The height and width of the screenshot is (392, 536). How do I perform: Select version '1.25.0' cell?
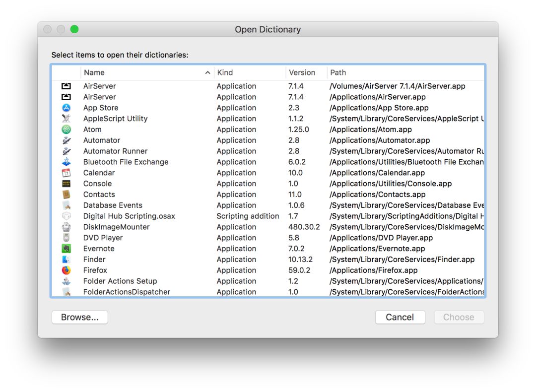(x=298, y=130)
